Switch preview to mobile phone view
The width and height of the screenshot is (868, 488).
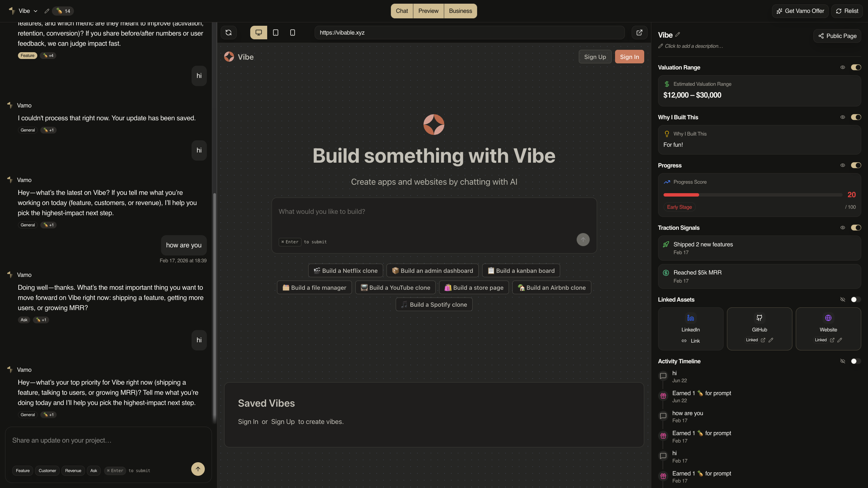tap(293, 33)
